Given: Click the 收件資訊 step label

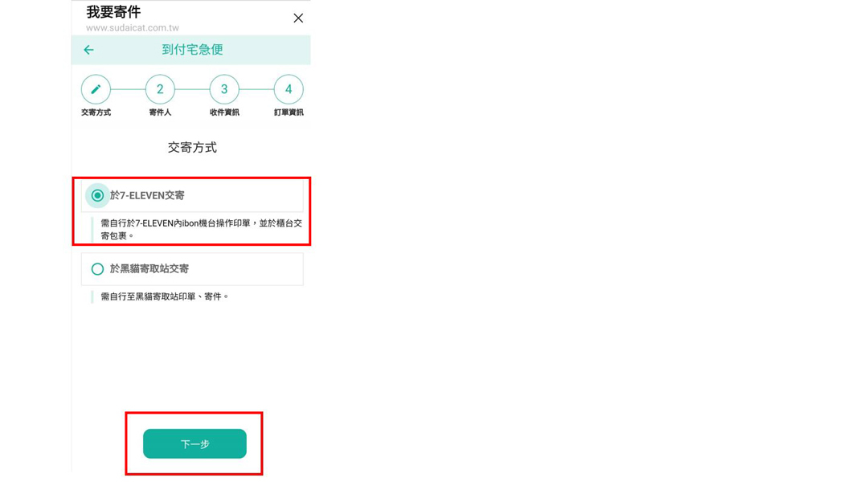Looking at the screenshot, I should pyautogui.click(x=224, y=112).
